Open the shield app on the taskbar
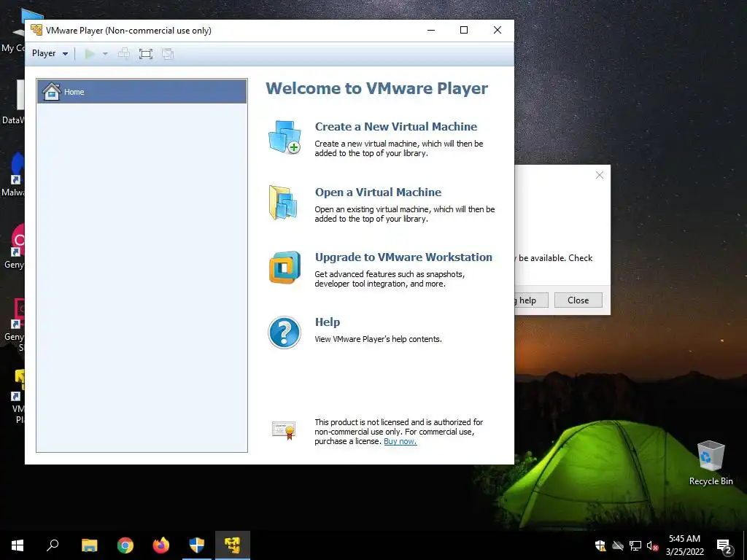747x560 pixels. click(197, 545)
